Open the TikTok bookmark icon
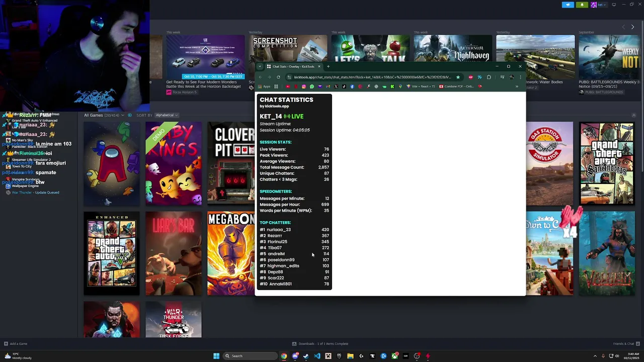The image size is (644, 362). (x=344, y=86)
